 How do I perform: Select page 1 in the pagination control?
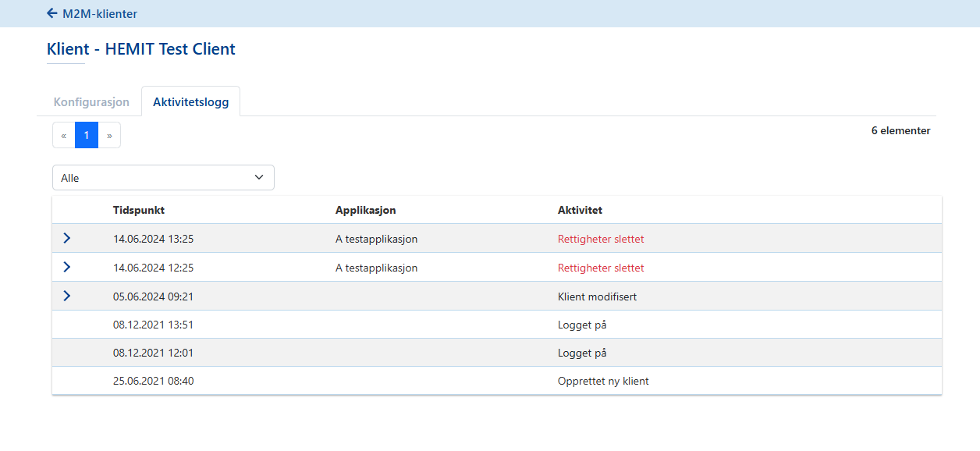[x=86, y=134]
